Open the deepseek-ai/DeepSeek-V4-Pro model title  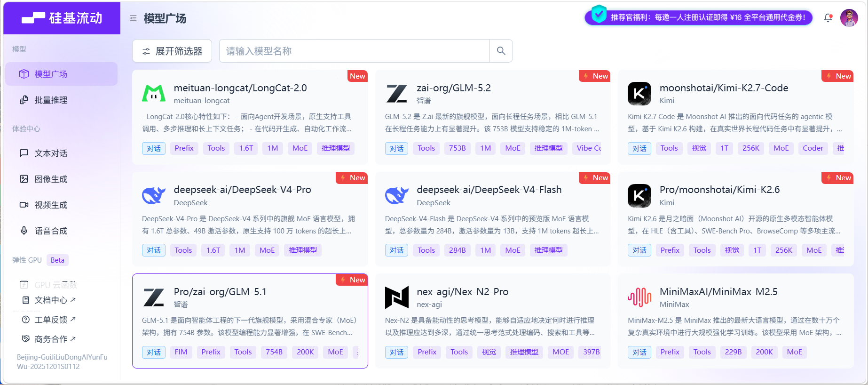click(x=243, y=190)
